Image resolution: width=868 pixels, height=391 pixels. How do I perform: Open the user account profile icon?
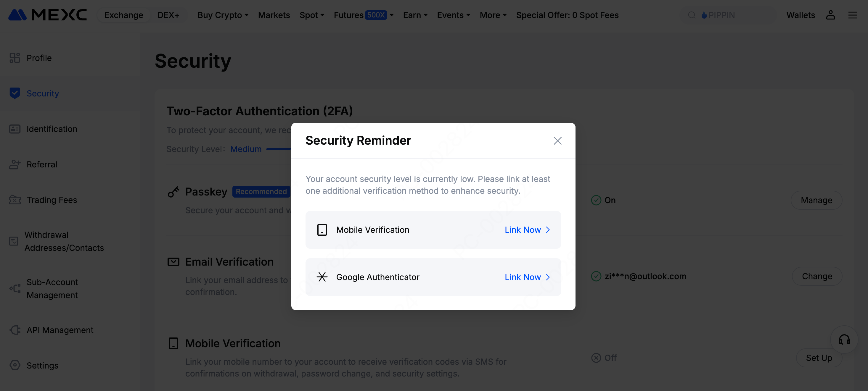(x=830, y=15)
